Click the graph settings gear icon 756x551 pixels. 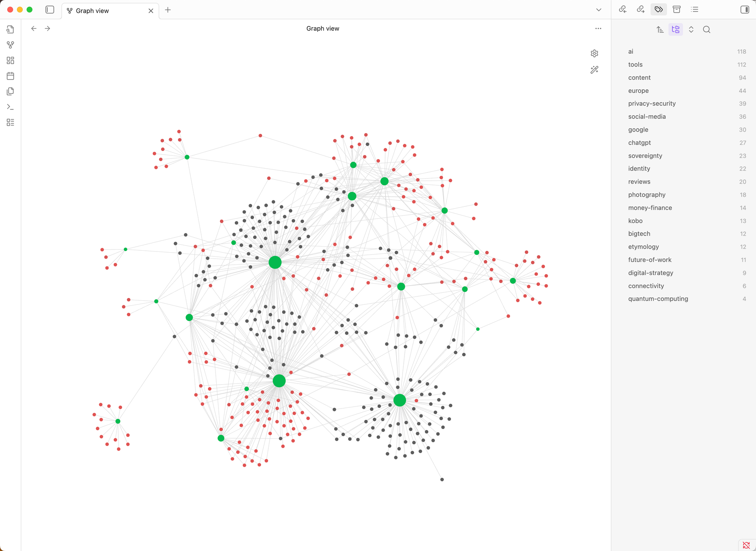pos(594,53)
